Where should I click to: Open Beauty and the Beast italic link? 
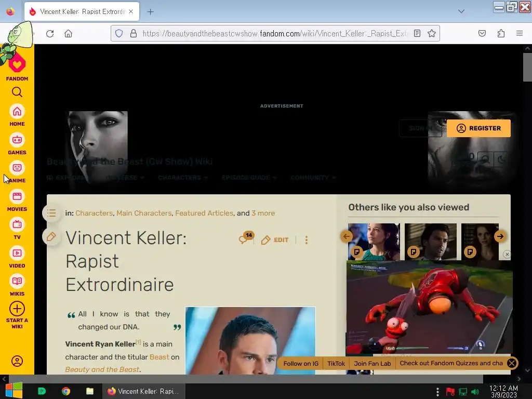click(x=102, y=369)
